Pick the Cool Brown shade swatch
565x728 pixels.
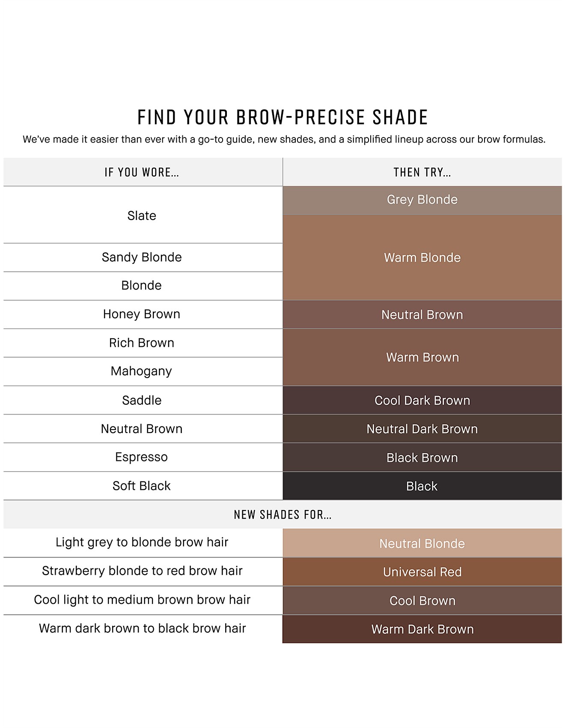[422, 600]
